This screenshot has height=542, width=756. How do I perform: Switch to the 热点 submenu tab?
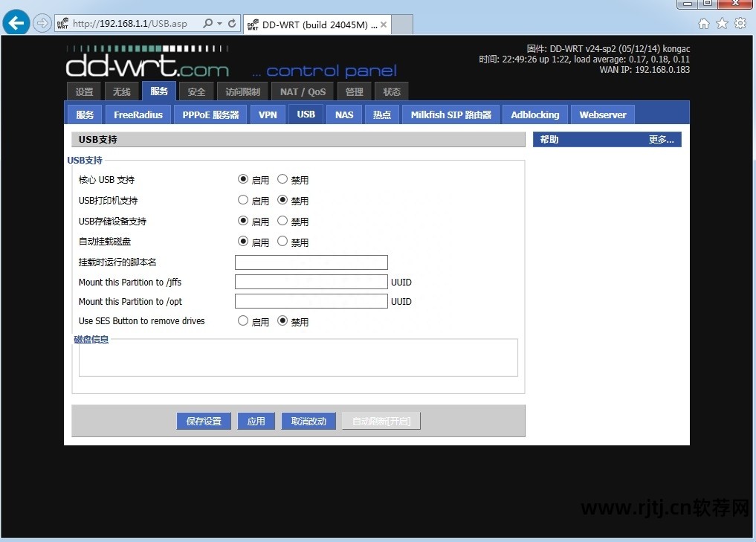pyautogui.click(x=382, y=114)
